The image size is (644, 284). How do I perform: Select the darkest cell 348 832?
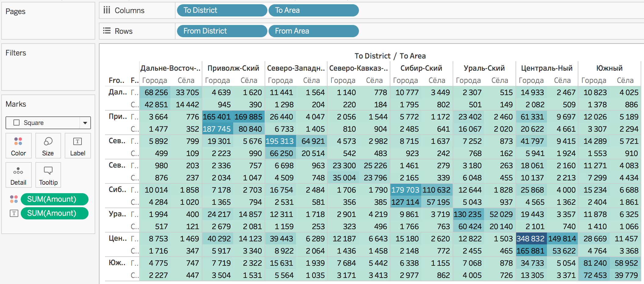pyautogui.click(x=530, y=239)
